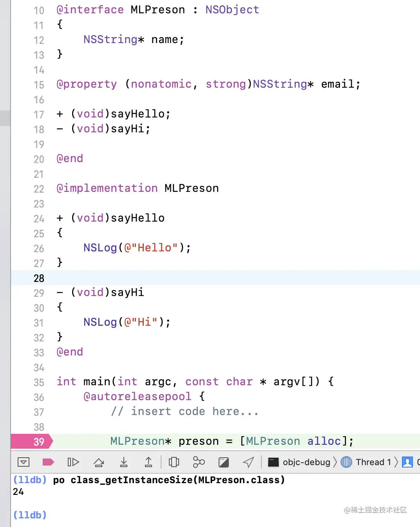Step into the current call

click(x=124, y=462)
